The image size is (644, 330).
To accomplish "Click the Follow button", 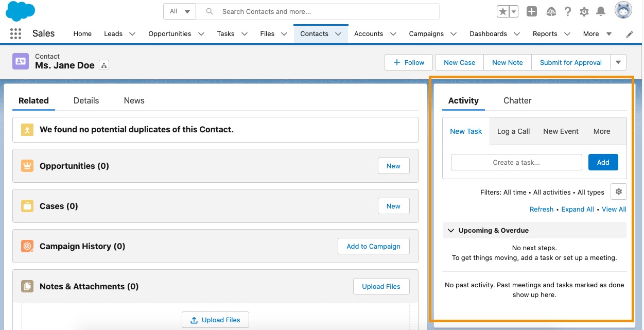I will click(409, 62).
